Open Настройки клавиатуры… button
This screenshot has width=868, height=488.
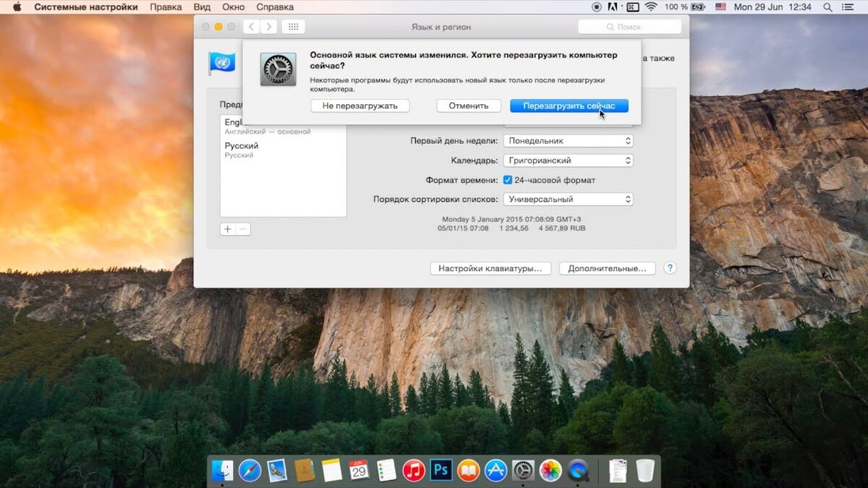(490, 268)
